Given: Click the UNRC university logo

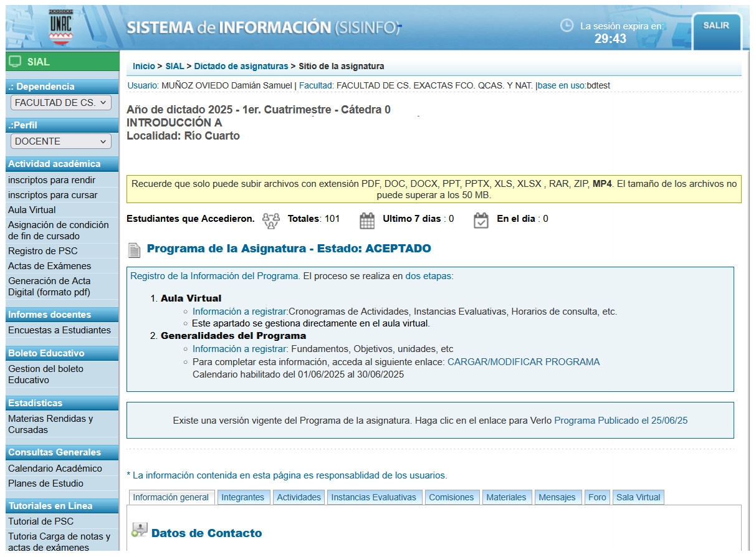Looking at the screenshot, I should pyautogui.click(x=60, y=28).
